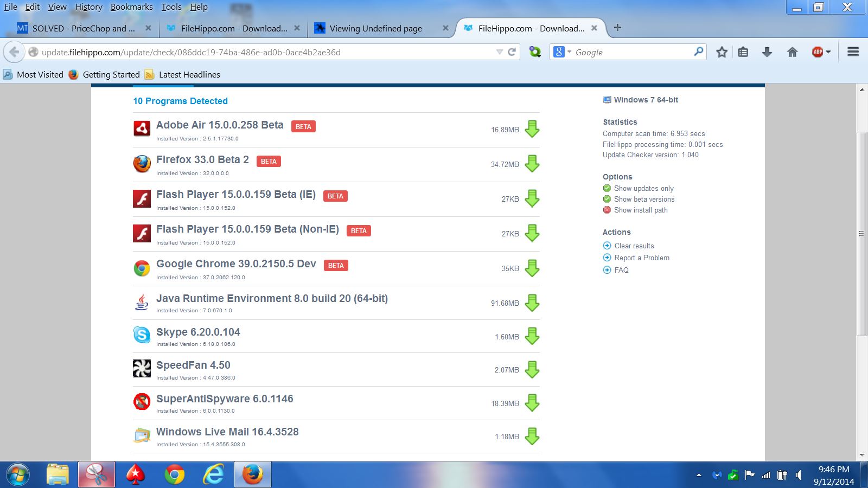Image resolution: width=868 pixels, height=488 pixels.
Task: Enable Show install path option
Action: [635, 210]
